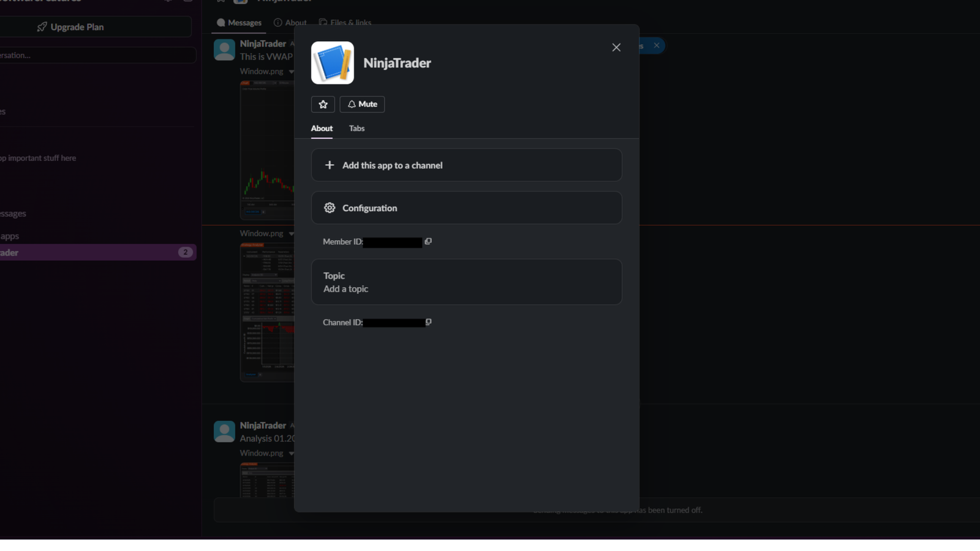Click Add a topic
This screenshot has height=551, width=980.
345,289
